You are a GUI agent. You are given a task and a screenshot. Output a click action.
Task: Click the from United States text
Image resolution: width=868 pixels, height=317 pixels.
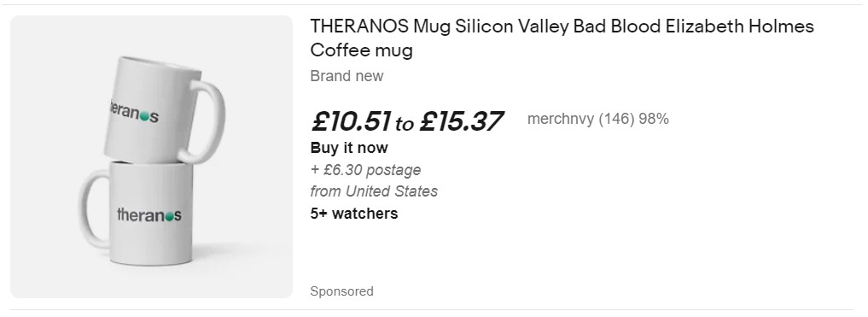tap(374, 191)
